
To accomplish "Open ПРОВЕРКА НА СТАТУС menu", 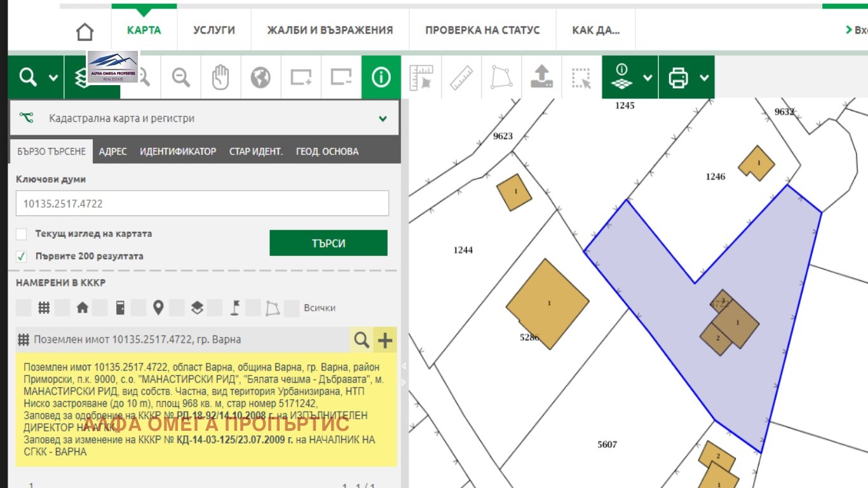I will (482, 30).
